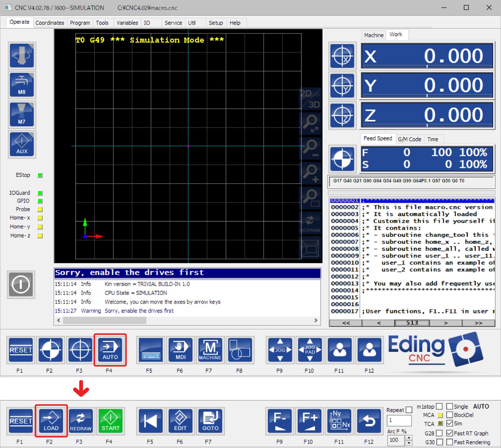Open the Variables tab

click(x=127, y=23)
